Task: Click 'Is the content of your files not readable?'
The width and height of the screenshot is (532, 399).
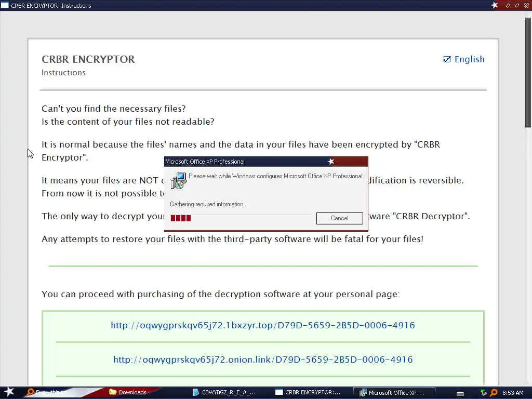Action: pyautogui.click(x=128, y=122)
